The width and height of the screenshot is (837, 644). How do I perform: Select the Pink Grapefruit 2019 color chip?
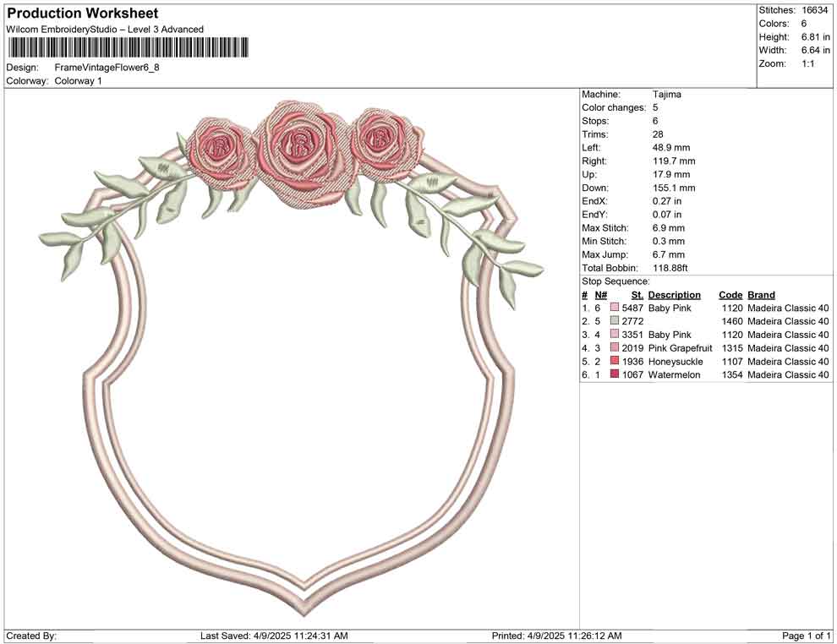615,347
